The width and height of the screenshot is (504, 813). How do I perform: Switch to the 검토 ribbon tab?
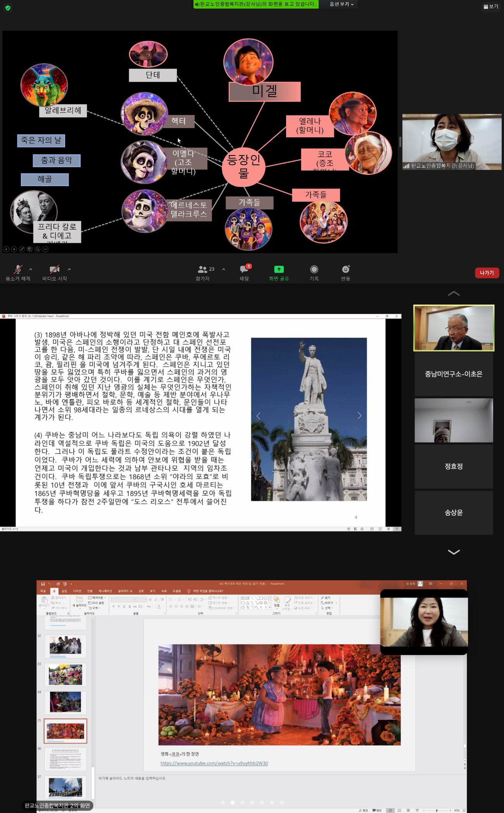[141, 591]
